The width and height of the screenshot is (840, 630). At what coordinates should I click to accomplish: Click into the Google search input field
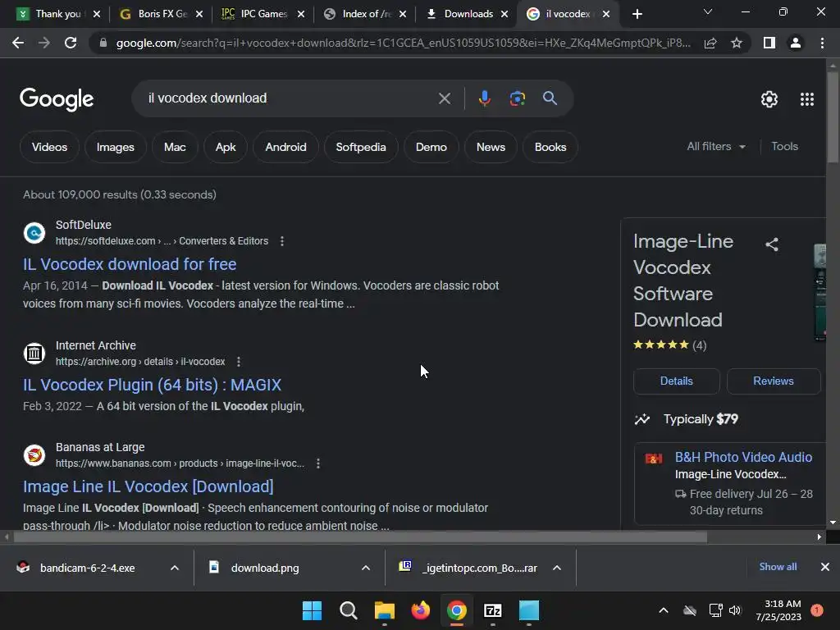coord(290,98)
